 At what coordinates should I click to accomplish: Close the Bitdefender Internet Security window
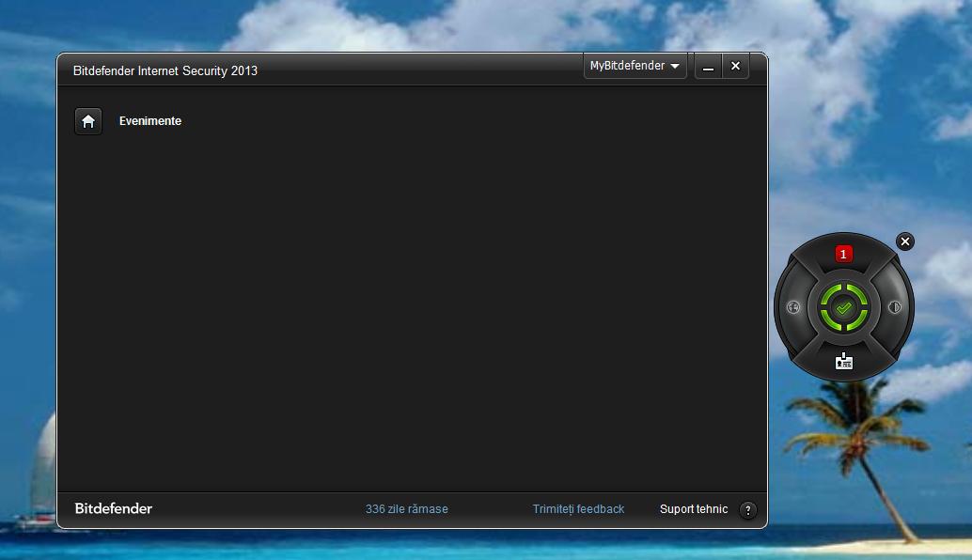[x=736, y=67]
